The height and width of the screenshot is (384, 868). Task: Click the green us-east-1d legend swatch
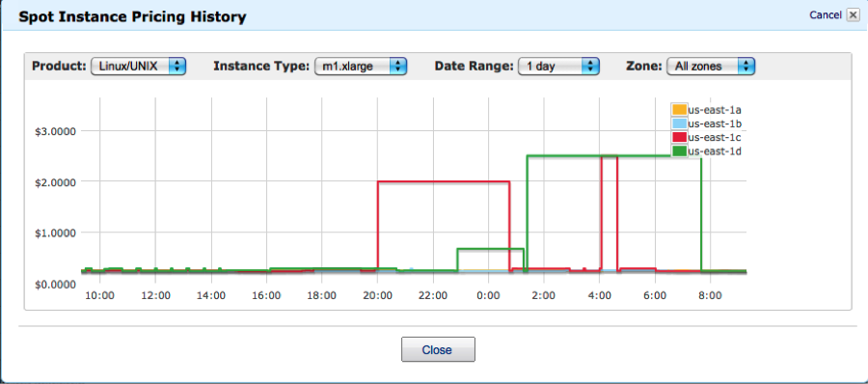pos(679,151)
